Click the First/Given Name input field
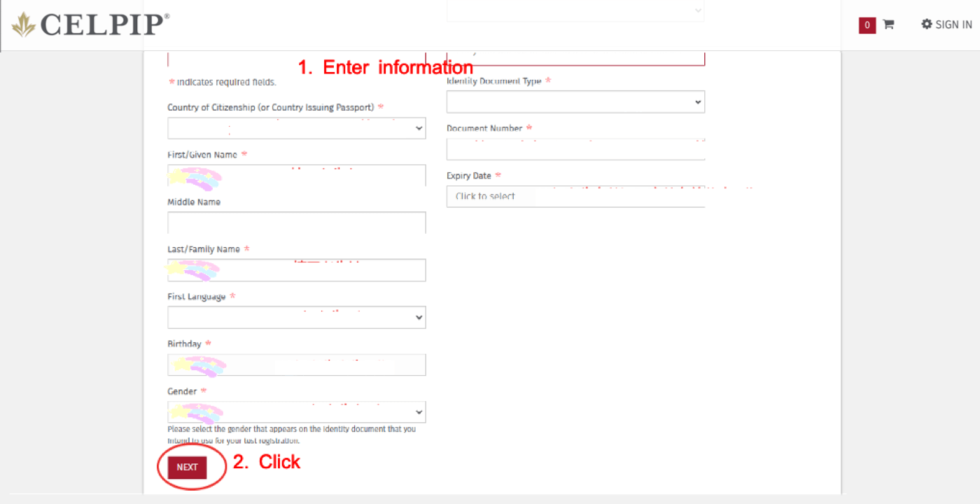Screen dimensions: 980x504 click(x=296, y=176)
